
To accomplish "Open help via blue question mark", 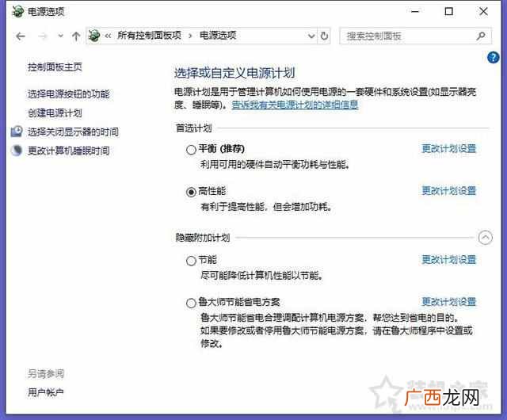I will [493, 58].
